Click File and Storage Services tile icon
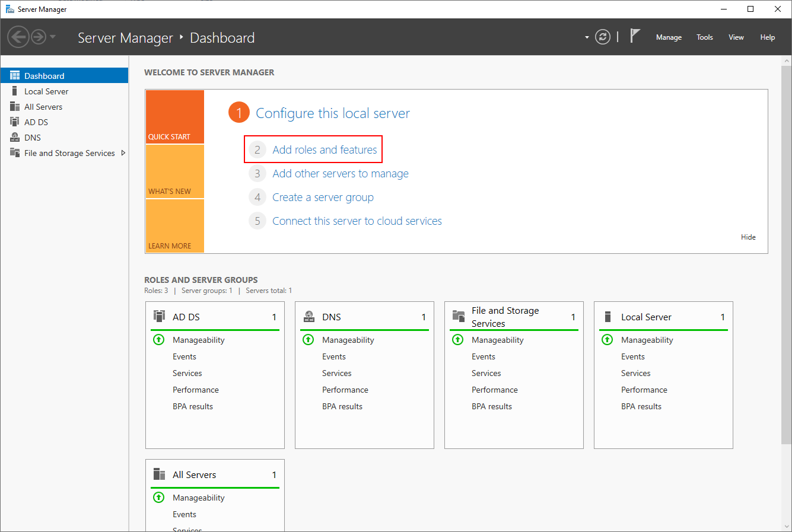 (459, 316)
